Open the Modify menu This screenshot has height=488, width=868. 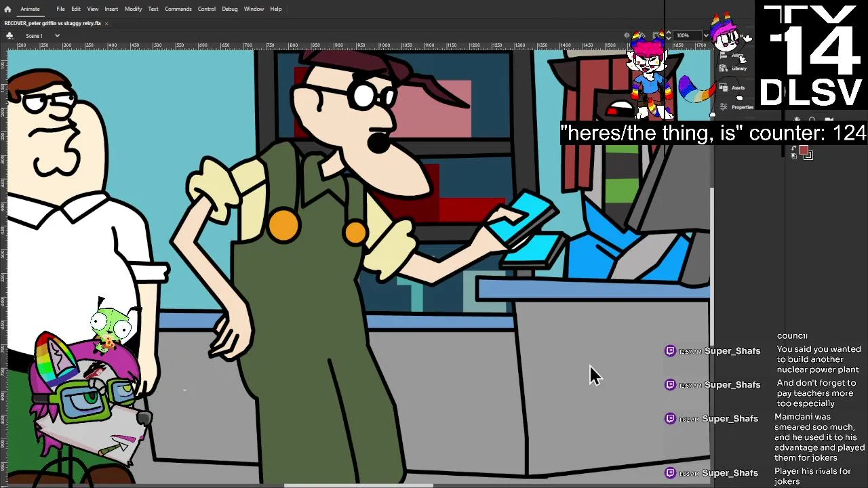pyautogui.click(x=133, y=9)
